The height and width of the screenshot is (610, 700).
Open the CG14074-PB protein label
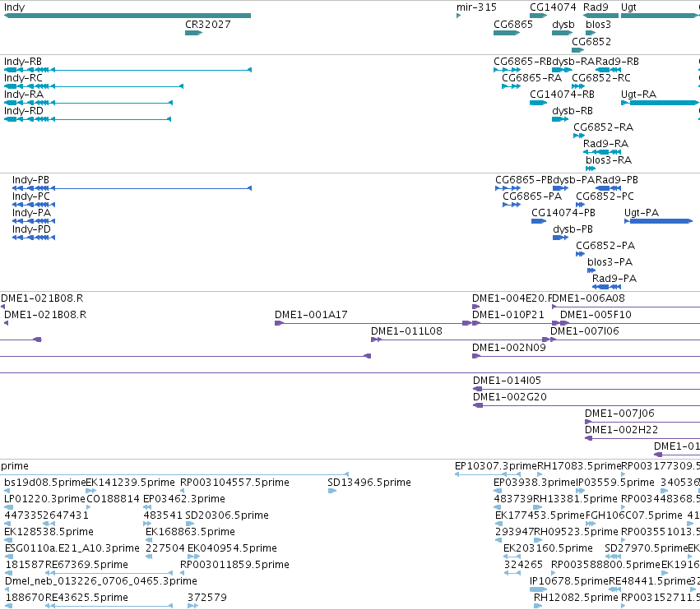click(563, 213)
